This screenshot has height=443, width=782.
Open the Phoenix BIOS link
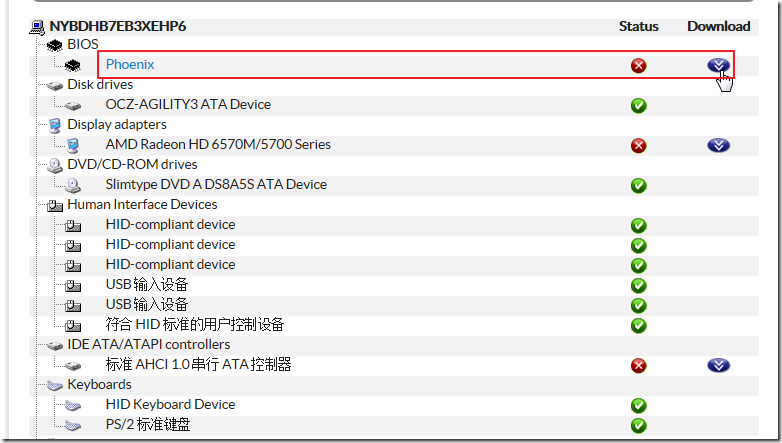[130, 65]
